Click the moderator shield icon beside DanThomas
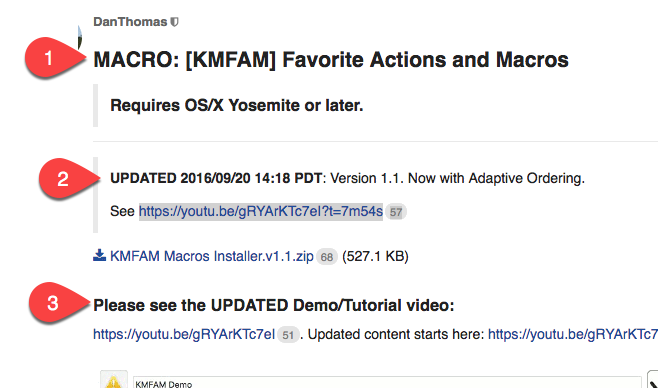 point(174,22)
